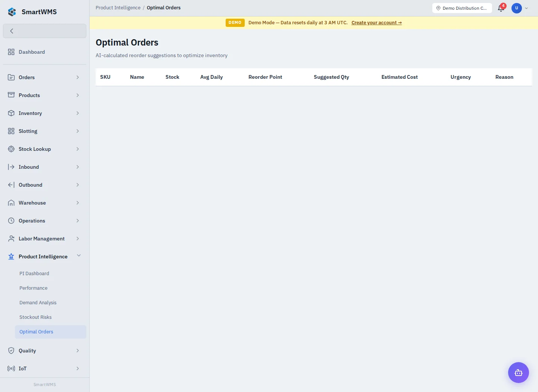
Task: Click the IoT signal icon
Action: tap(11, 368)
